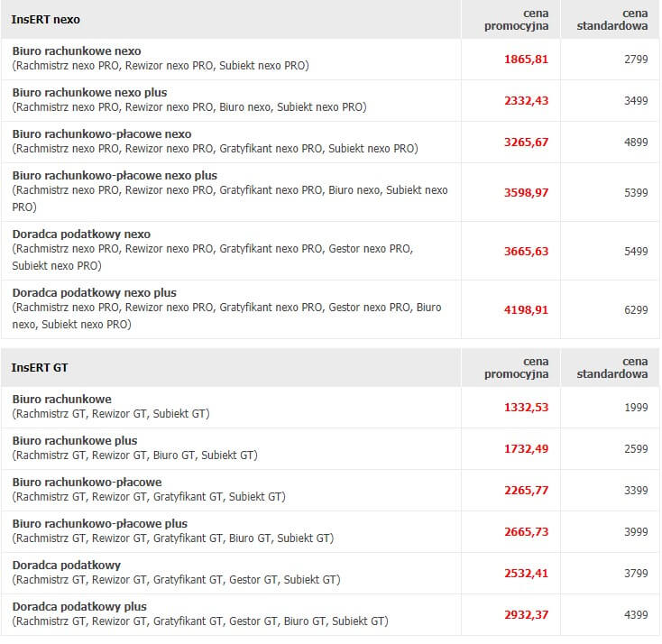662x644 pixels.
Task: Open GT Doradca podatkowy plus title
Action: pyautogui.click(x=79, y=606)
